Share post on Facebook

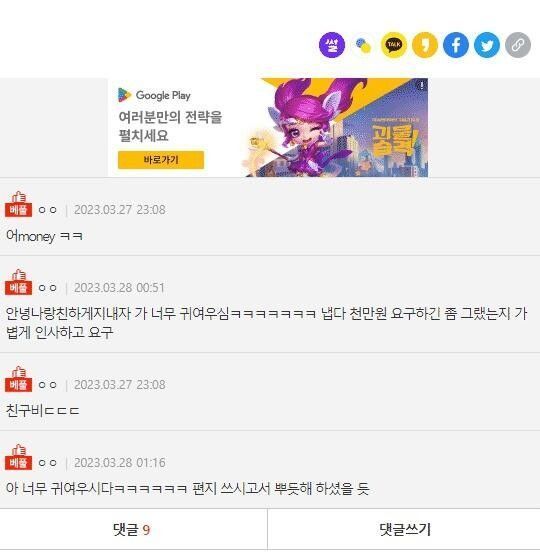point(456,45)
